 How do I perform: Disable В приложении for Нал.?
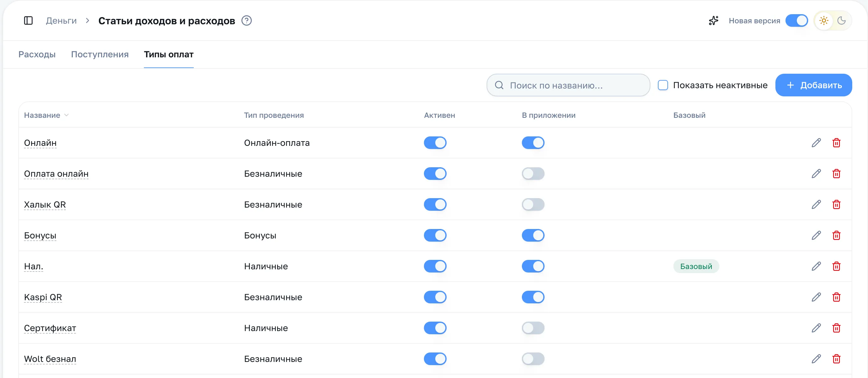pyautogui.click(x=533, y=266)
